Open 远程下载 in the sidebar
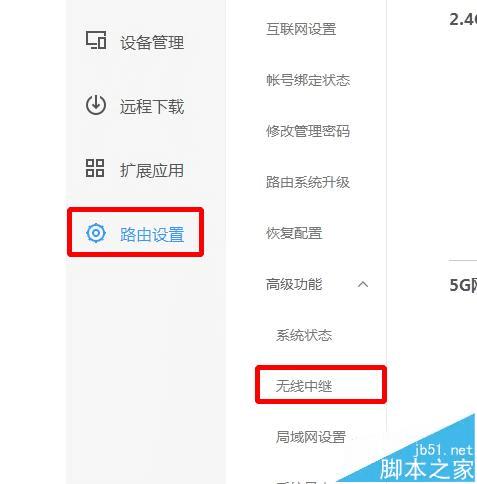The width and height of the screenshot is (477, 484). coord(152,107)
